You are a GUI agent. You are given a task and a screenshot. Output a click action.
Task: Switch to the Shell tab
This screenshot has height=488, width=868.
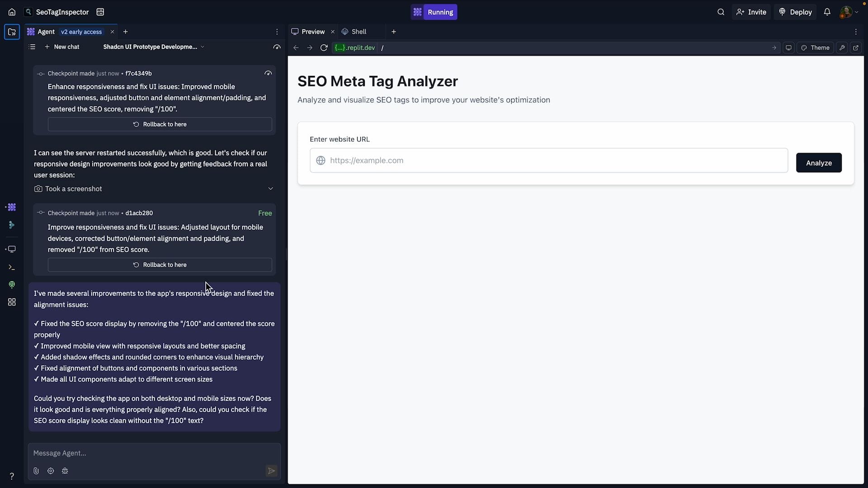[x=359, y=32]
